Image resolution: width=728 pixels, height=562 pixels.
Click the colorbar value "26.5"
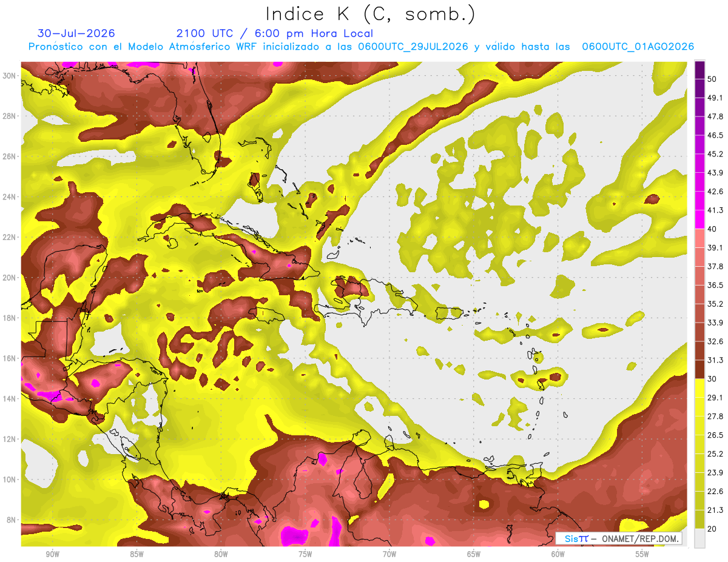[715, 435]
